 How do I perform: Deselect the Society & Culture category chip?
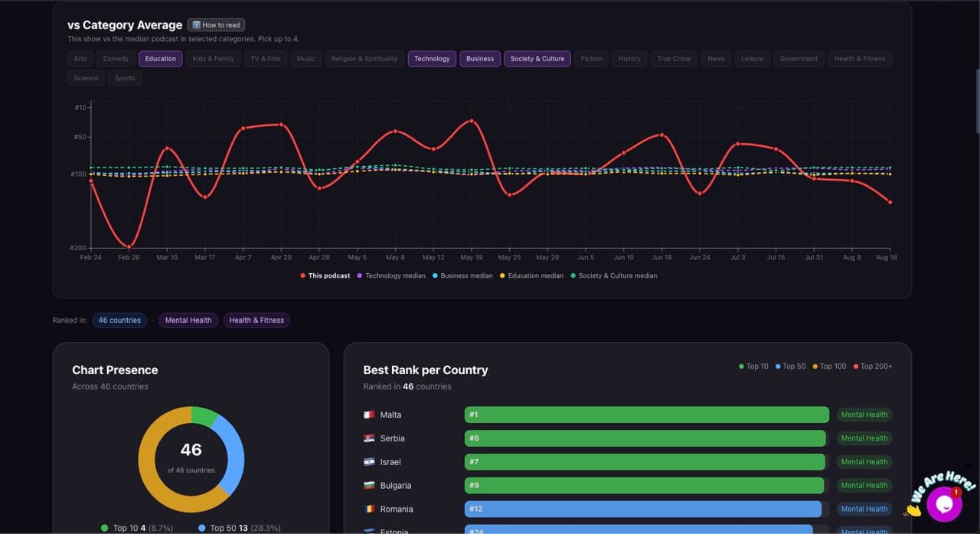coord(537,59)
